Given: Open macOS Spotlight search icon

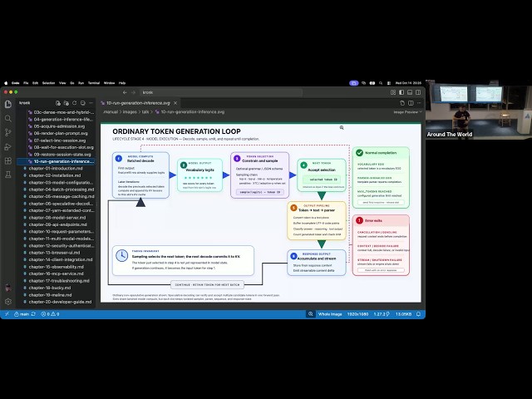Looking at the screenshot, I should tap(381, 83).
